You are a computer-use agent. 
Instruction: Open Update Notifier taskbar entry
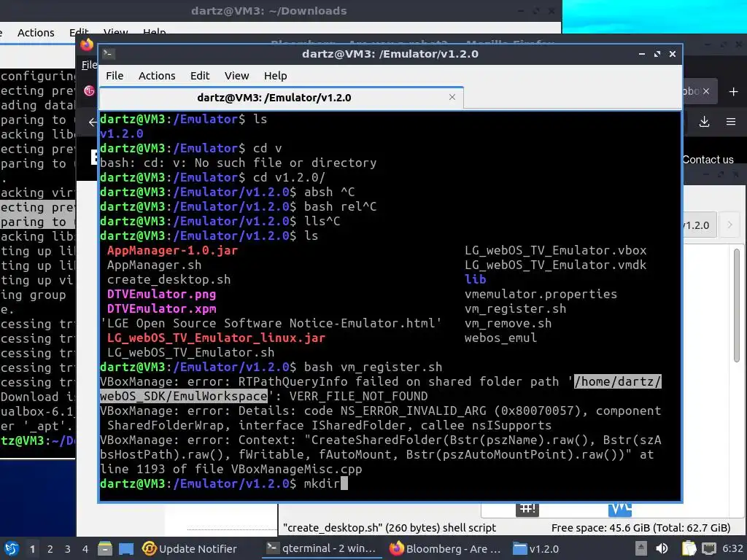(190, 549)
